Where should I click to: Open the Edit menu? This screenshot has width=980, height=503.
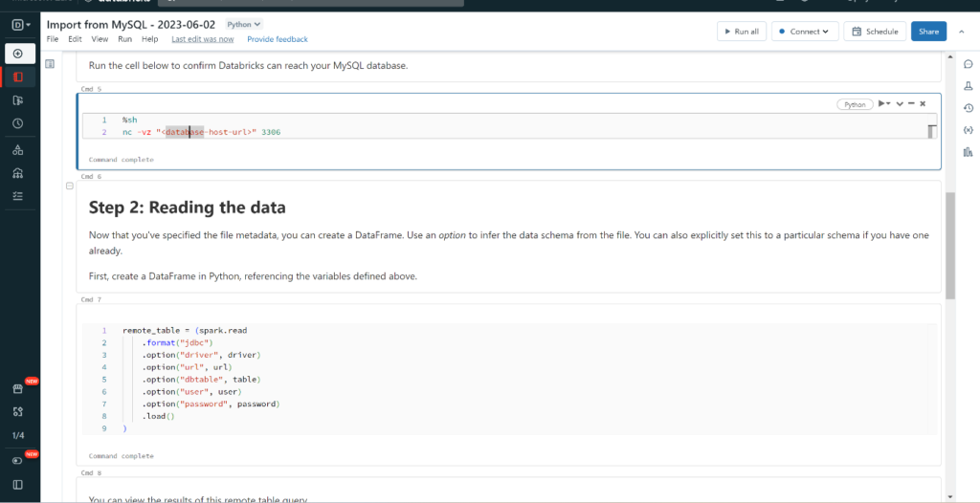pos(75,39)
